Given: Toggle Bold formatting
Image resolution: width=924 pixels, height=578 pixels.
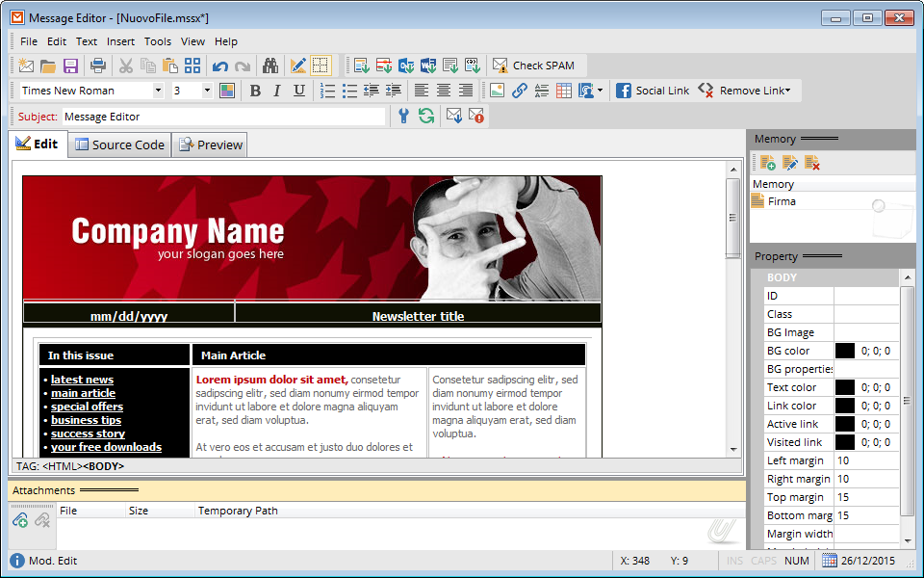Looking at the screenshot, I should 255,91.
